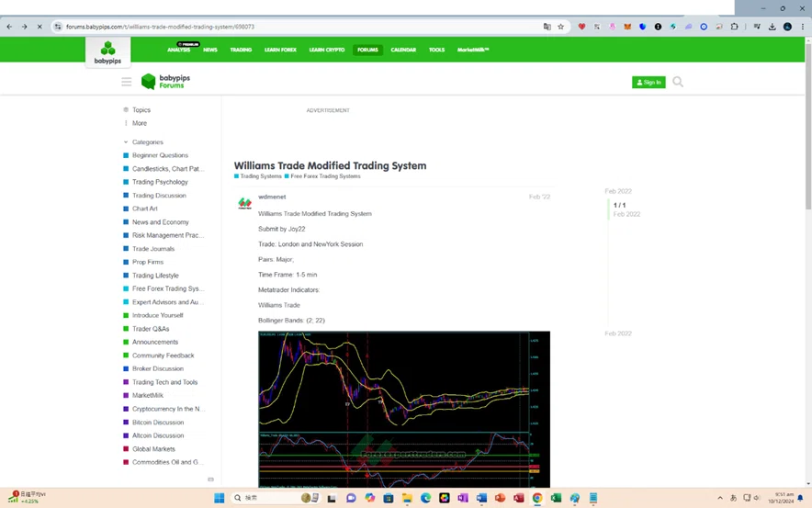Open Trading Psychology category in sidebar
Viewport: 812px width, 508px height.
pos(160,182)
